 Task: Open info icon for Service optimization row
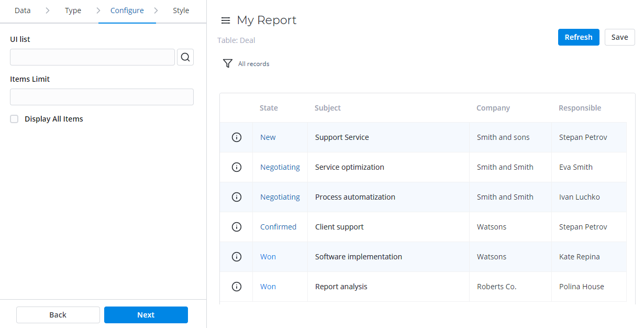(x=237, y=167)
